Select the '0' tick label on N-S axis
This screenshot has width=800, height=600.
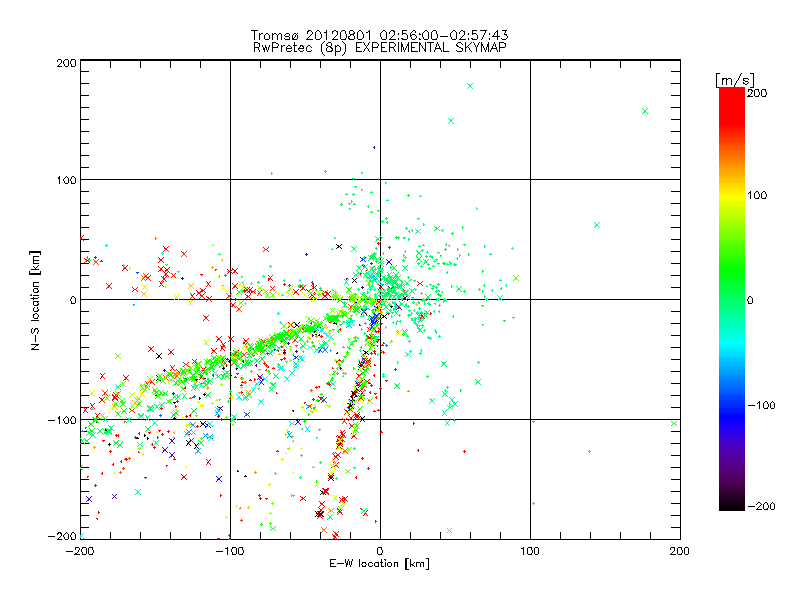pyautogui.click(x=73, y=300)
